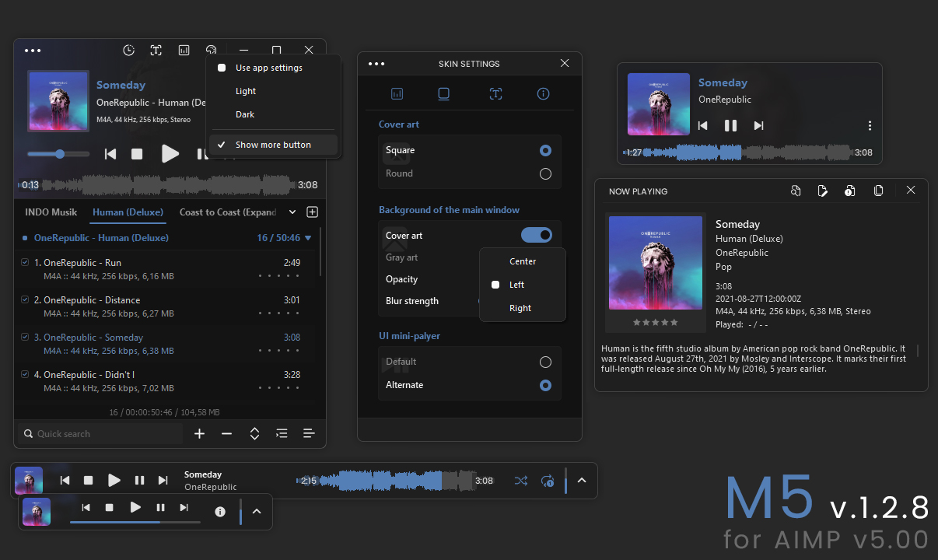Copy info with the Now Playing copy icon
This screenshot has width=938, height=560.
pos(878,191)
